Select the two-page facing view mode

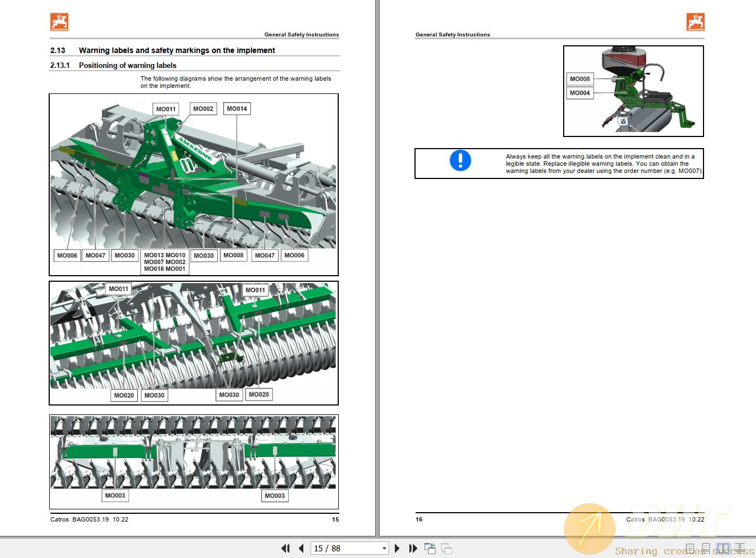(x=723, y=548)
